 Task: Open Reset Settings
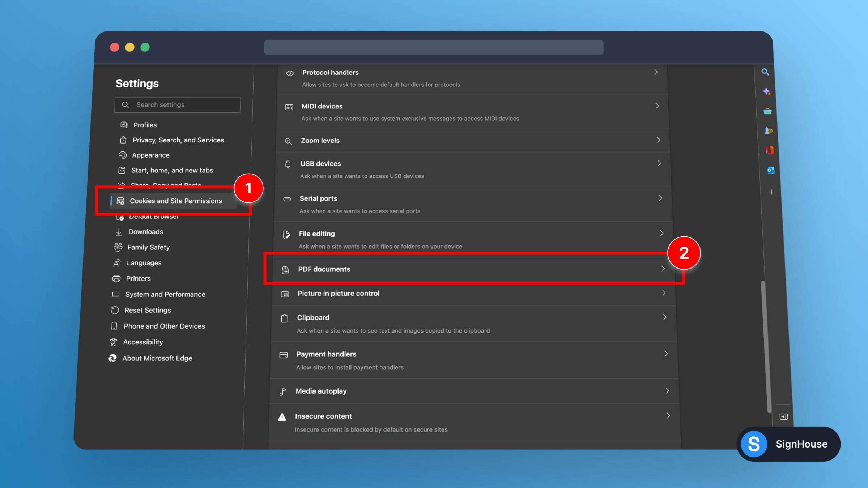point(147,310)
